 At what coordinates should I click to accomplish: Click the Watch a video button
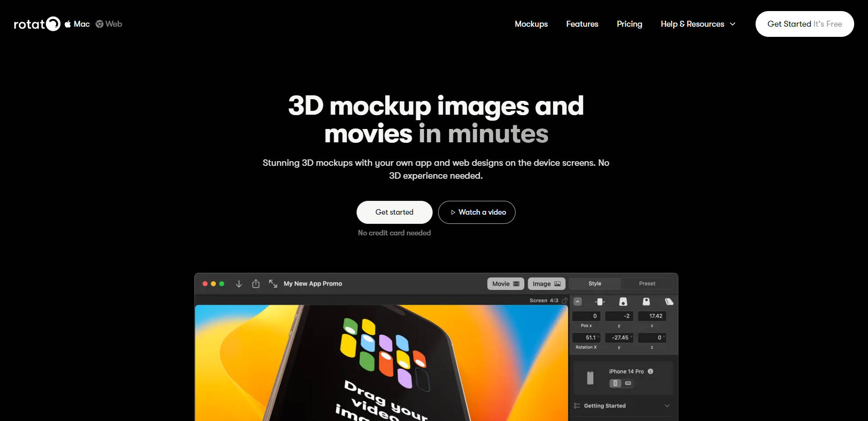pyautogui.click(x=477, y=212)
